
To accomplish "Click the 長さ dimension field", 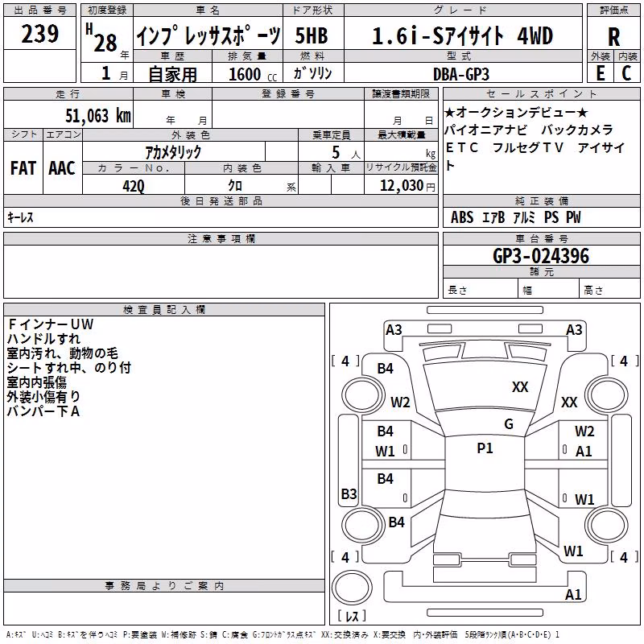I will point(481,289).
